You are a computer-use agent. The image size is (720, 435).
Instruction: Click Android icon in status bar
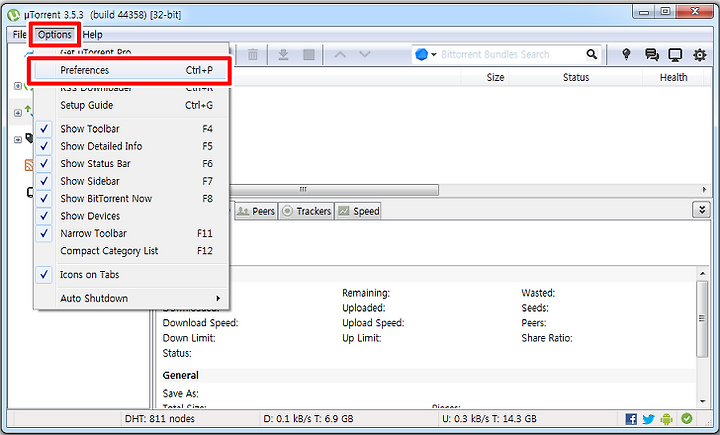pos(666,419)
